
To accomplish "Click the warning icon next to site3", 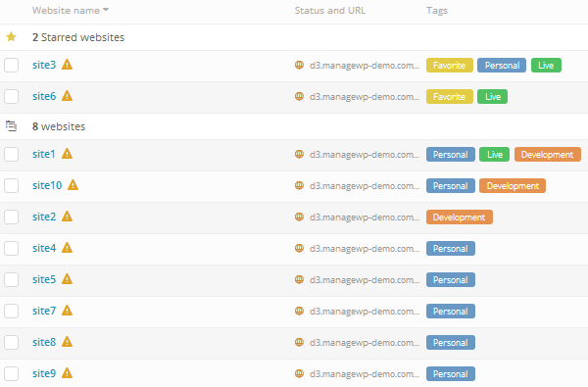I will (67, 65).
